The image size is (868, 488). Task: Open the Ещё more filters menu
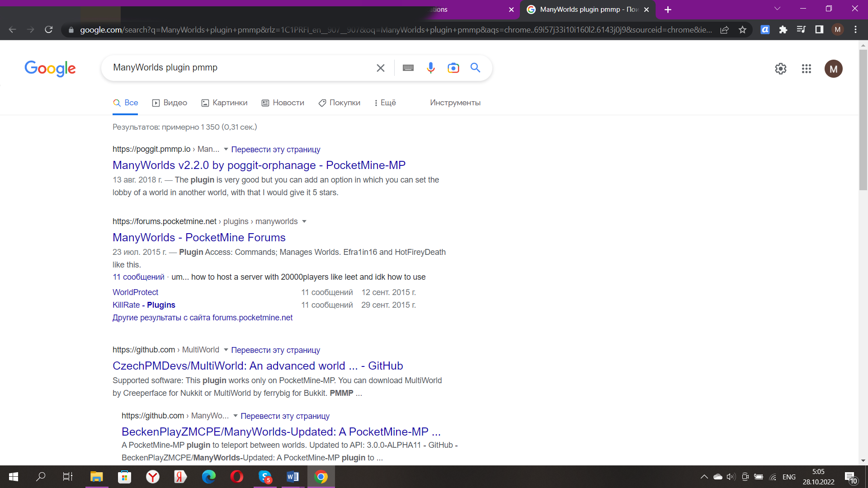point(385,103)
